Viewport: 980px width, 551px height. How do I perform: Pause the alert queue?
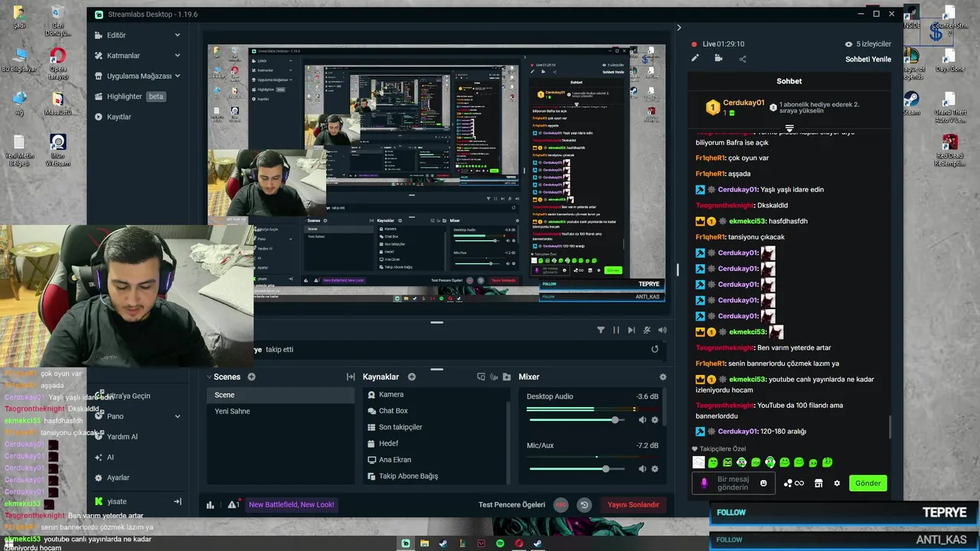click(616, 330)
